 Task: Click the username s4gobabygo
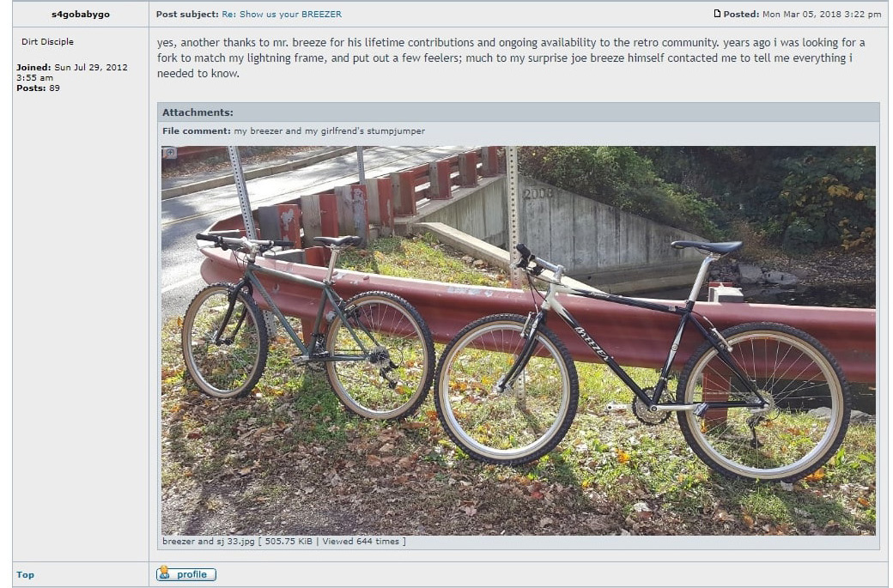point(81,15)
